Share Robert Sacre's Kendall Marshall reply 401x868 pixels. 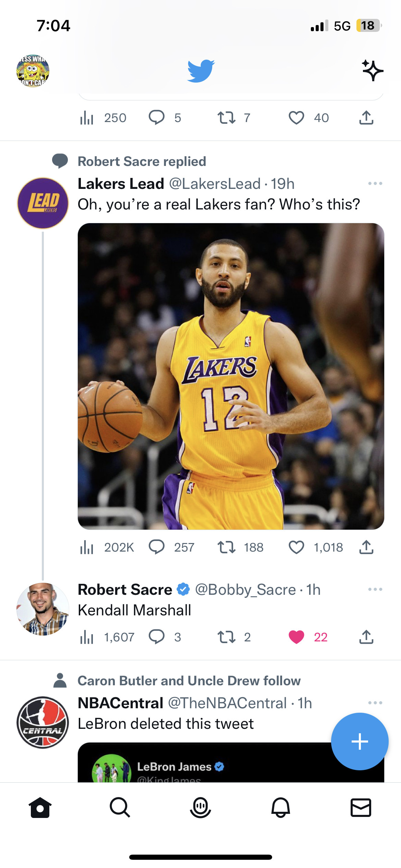click(366, 637)
